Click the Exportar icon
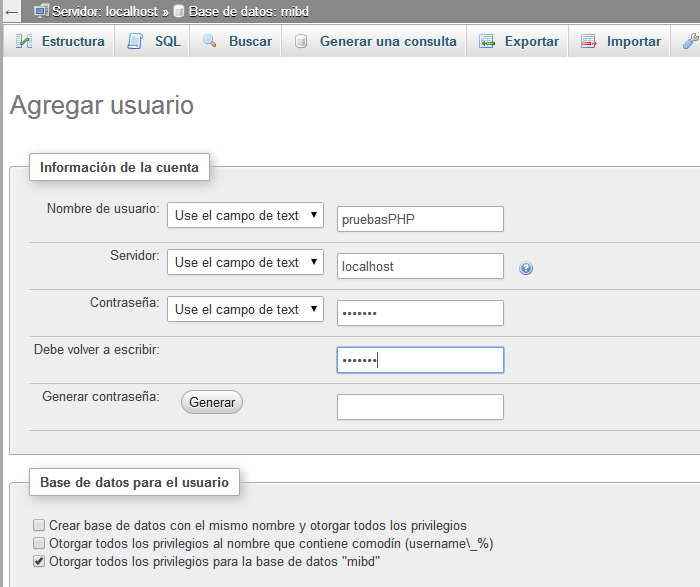 [x=487, y=42]
